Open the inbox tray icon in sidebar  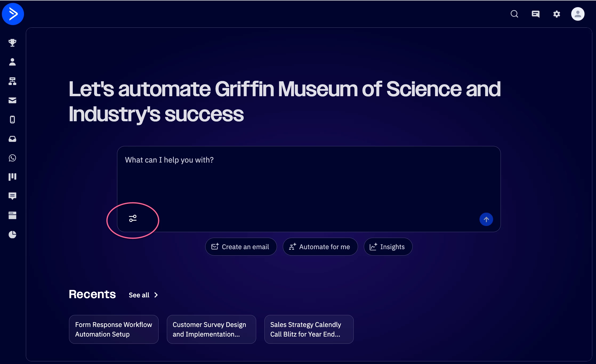(12, 139)
